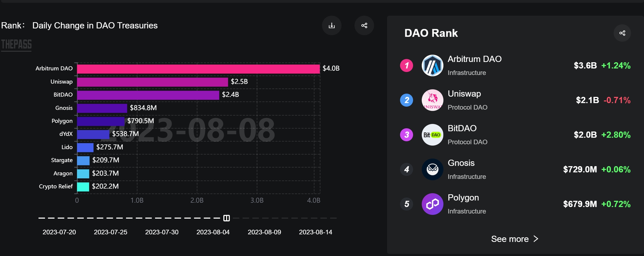Image resolution: width=644 pixels, height=256 pixels.
Task: Click the cyan Crypto Relief bar
Action: pyautogui.click(x=83, y=187)
